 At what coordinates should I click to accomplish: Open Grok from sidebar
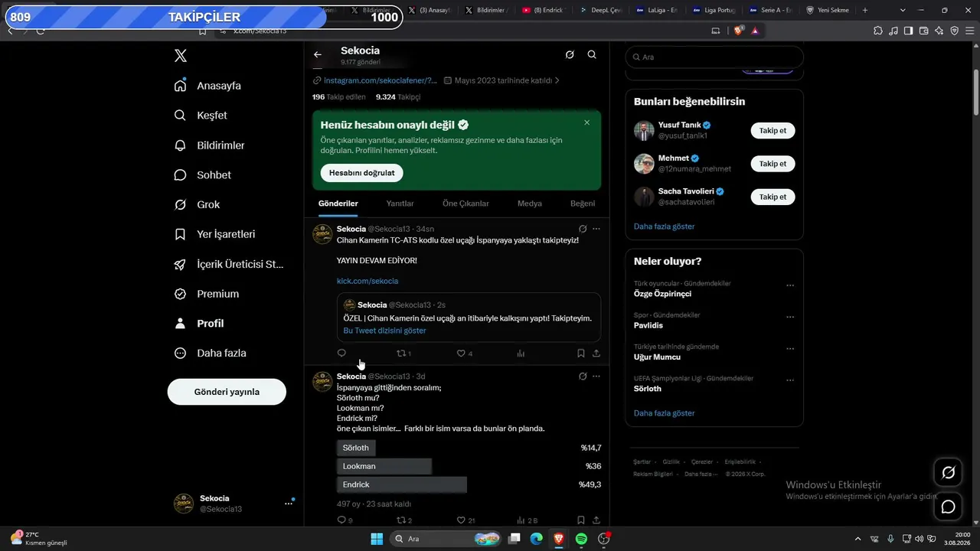click(x=197, y=204)
